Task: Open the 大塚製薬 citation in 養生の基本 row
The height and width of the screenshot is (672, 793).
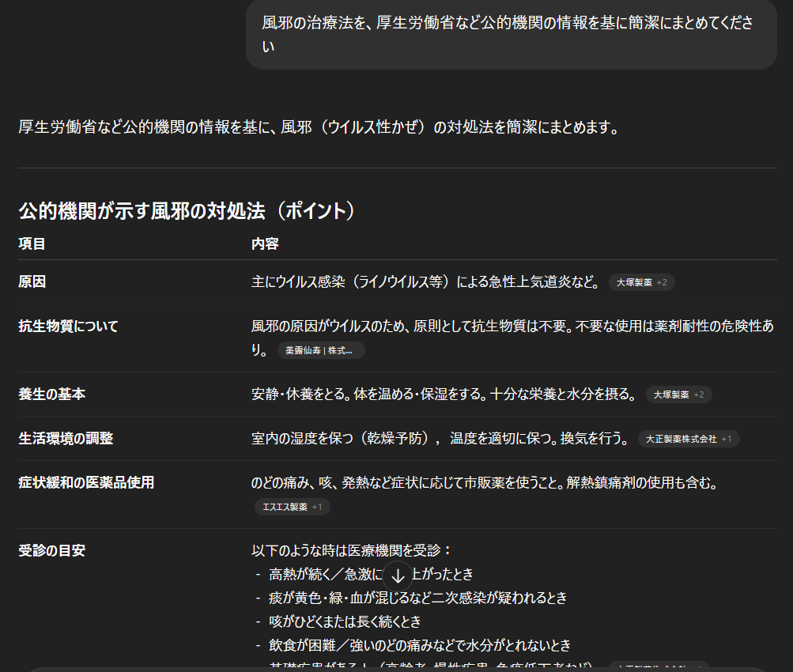Action: 671,395
